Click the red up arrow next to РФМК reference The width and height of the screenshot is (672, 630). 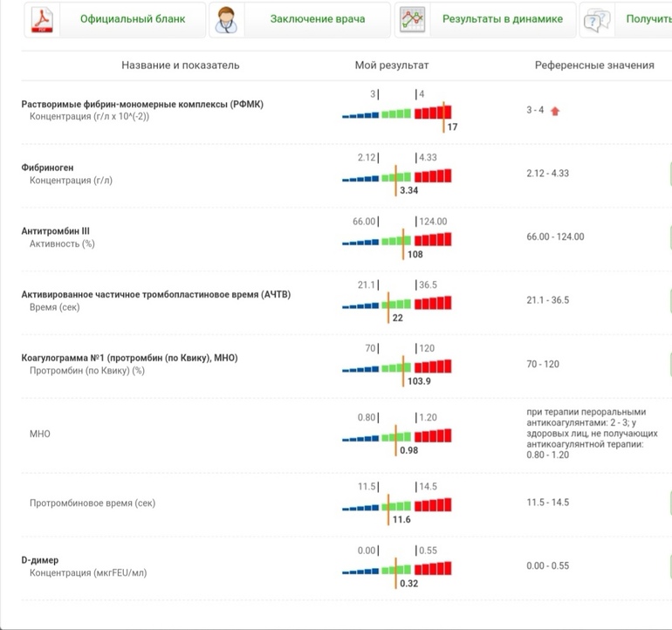click(554, 111)
